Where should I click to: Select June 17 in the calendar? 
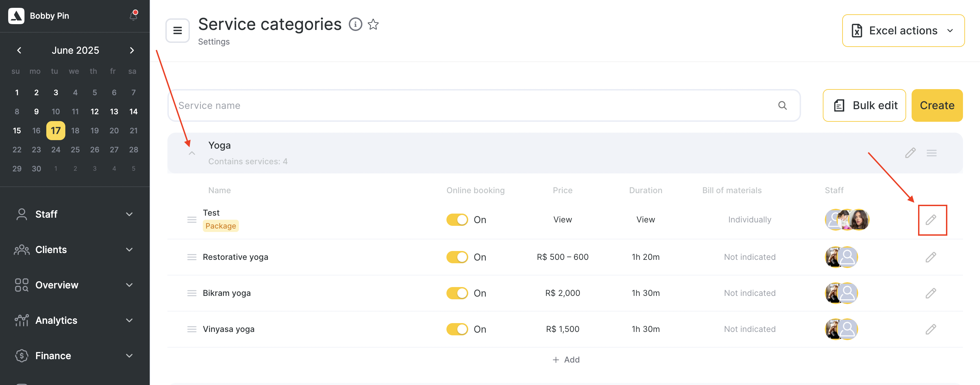55,130
